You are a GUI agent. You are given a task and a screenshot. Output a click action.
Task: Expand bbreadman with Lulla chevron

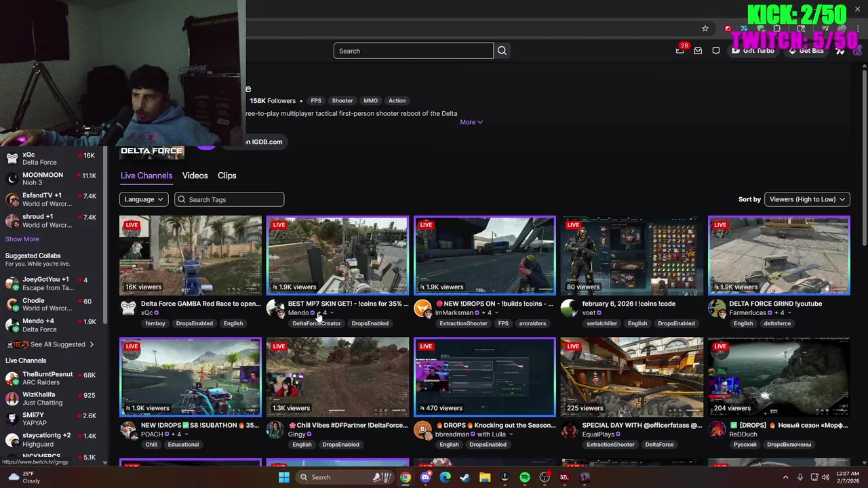pos(511,434)
